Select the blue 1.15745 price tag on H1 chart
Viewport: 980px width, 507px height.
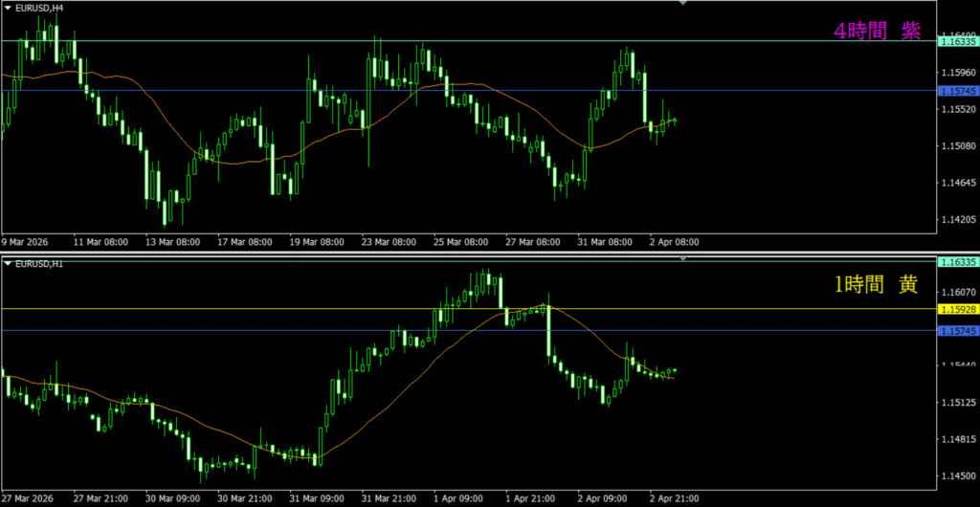pos(957,331)
